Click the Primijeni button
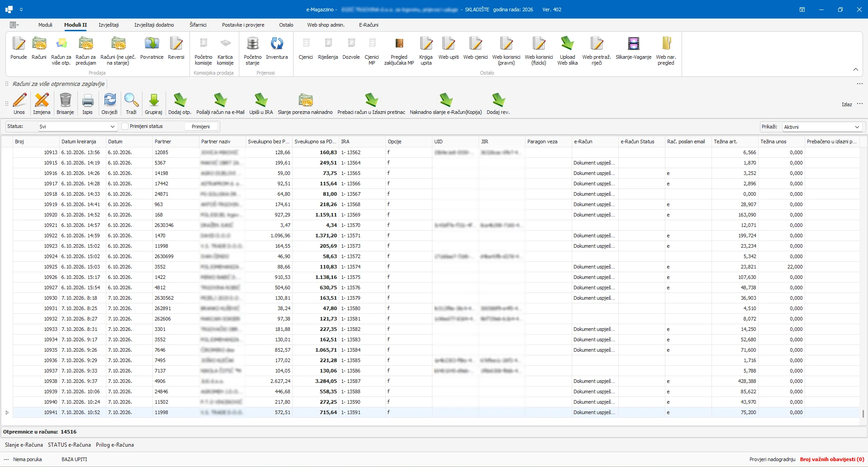The width and height of the screenshot is (868, 467). [201, 127]
